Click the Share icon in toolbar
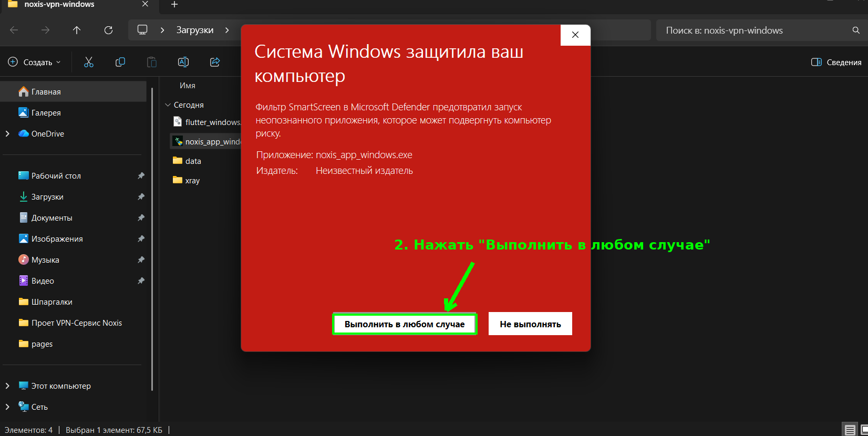 (x=215, y=62)
